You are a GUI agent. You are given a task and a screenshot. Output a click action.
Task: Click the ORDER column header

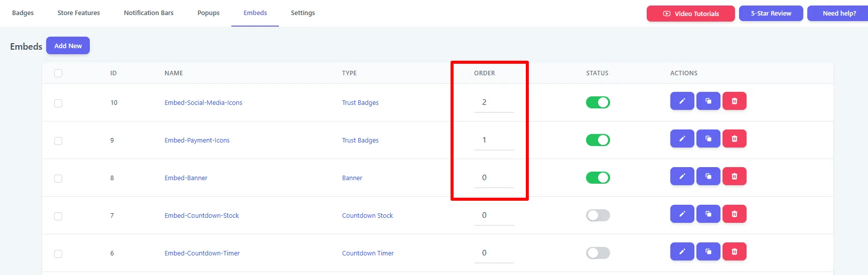485,73
